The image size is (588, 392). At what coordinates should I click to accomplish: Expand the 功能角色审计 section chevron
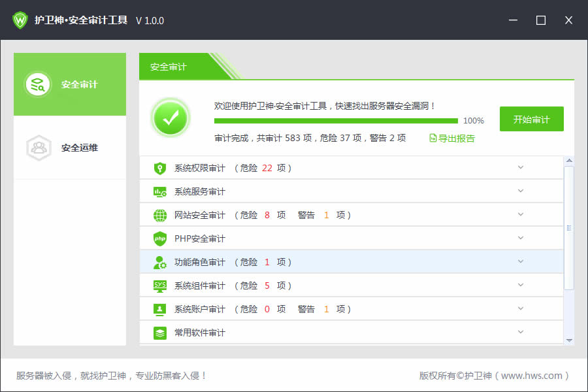[521, 261]
